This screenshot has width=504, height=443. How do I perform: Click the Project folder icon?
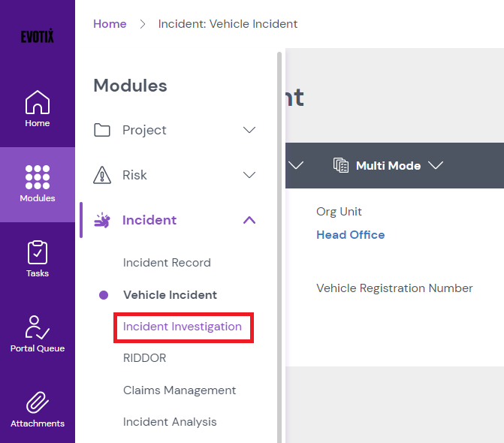click(102, 130)
